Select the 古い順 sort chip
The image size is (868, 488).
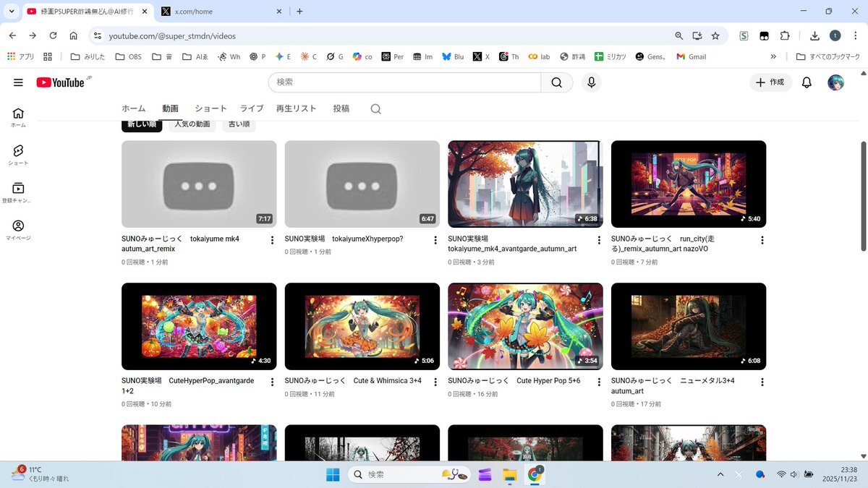click(x=239, y=124)
